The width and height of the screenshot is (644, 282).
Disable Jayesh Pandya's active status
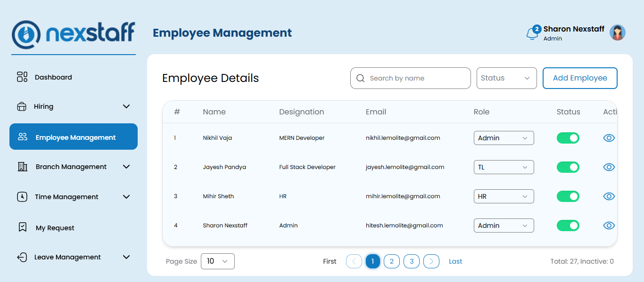(x=568, y=167)
